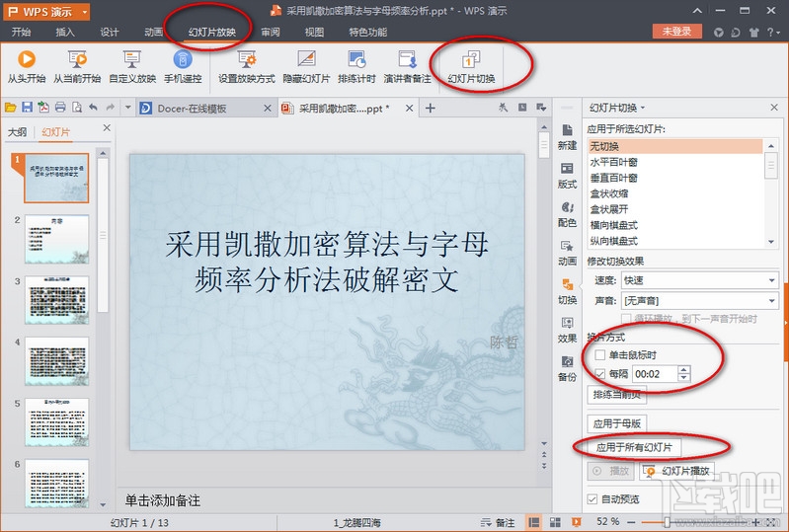Switch to normal view icon in status bar
789x532 pixels.
[x=534, y=522]
